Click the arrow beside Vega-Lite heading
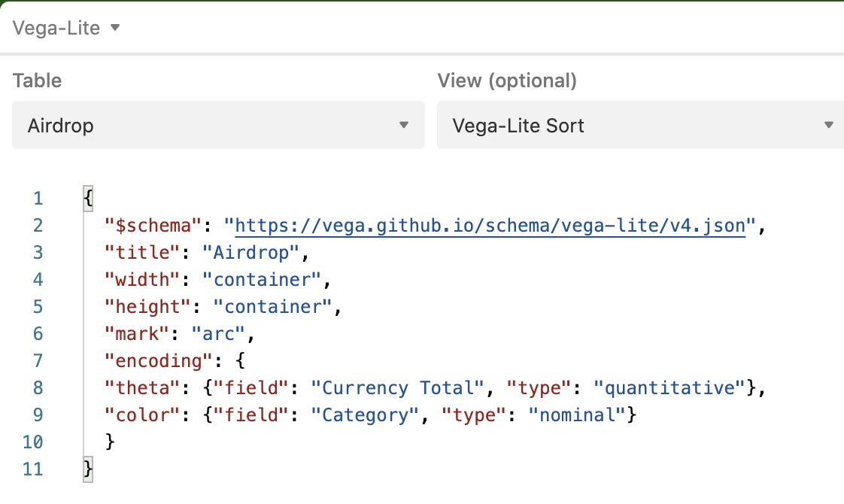 coord(115,28)
